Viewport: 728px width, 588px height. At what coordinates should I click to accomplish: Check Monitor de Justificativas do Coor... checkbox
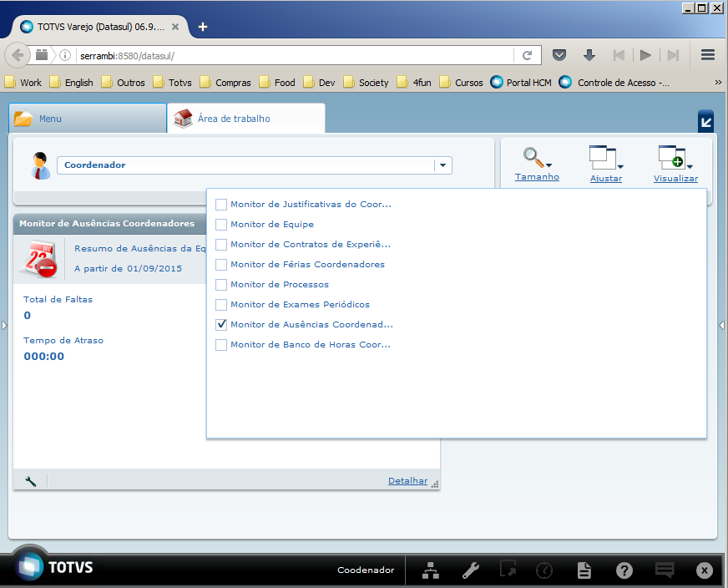click(x=221, y=205)
